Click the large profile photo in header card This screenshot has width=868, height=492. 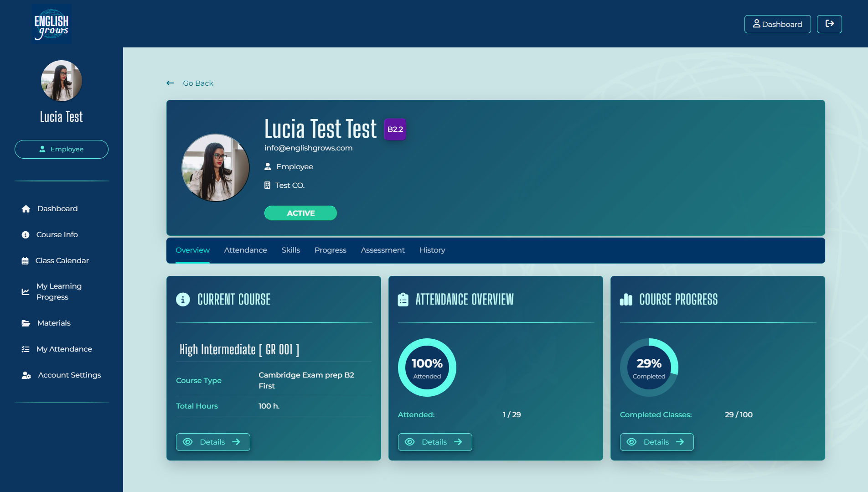click(216, 168)
